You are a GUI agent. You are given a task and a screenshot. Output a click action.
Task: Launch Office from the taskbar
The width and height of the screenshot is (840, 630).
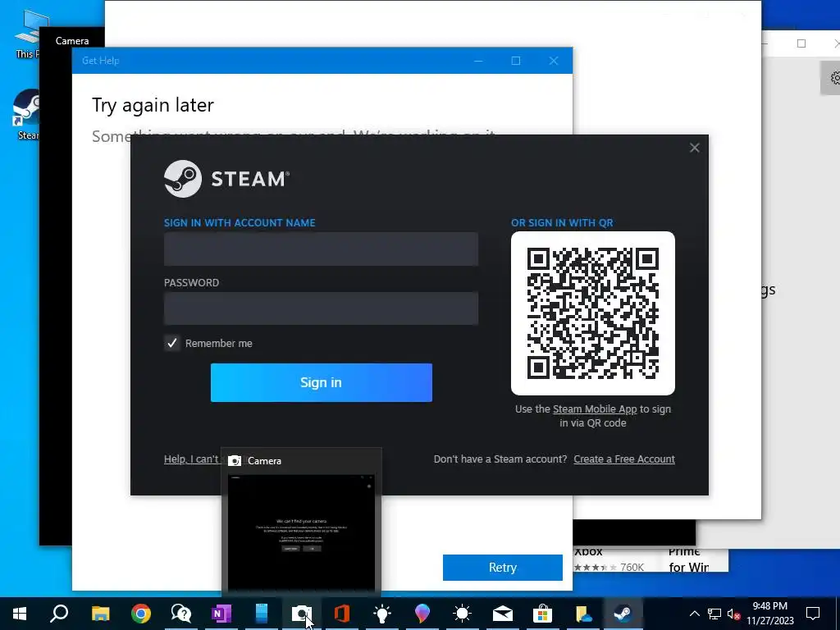(x=342, y=614)
